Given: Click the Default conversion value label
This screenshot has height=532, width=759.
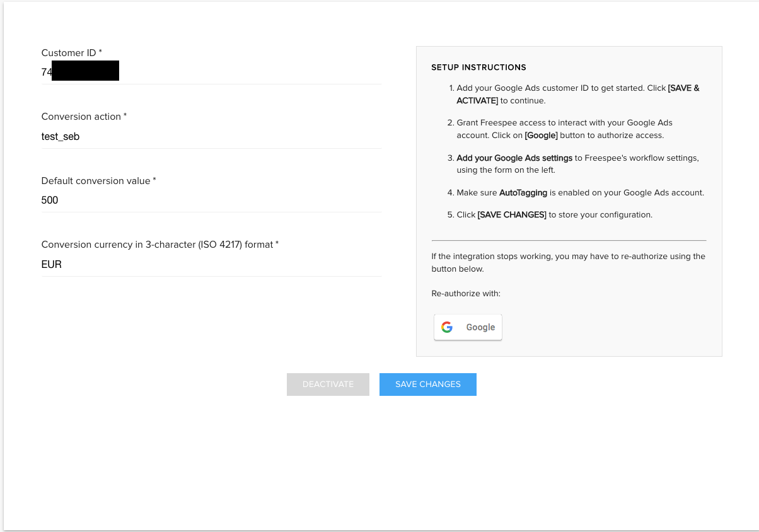Looking at the screenshot, I should (99, 181).
